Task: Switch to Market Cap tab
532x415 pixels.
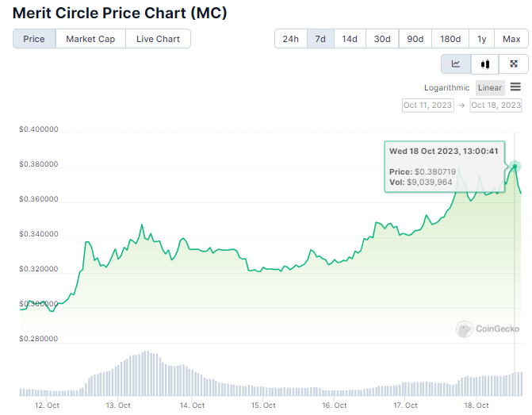Action: [90, 39]
